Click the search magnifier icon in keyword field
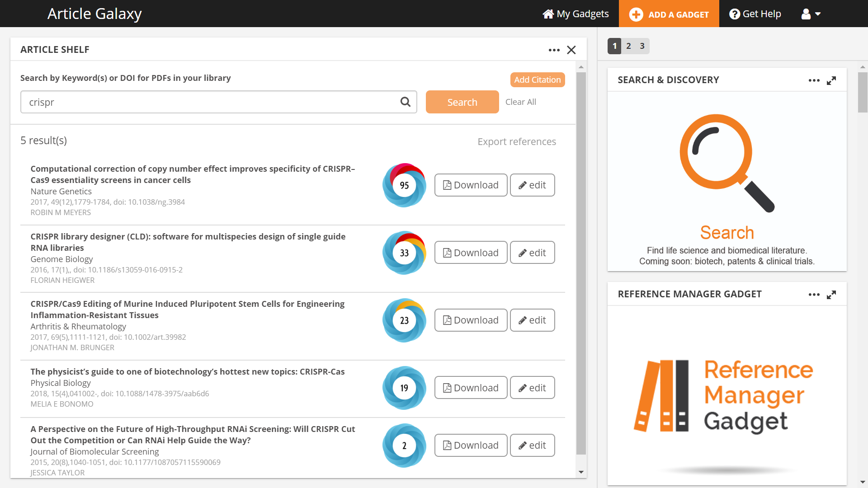The width and height of the screenshot is (868, 488). click(x=406, y=102)
